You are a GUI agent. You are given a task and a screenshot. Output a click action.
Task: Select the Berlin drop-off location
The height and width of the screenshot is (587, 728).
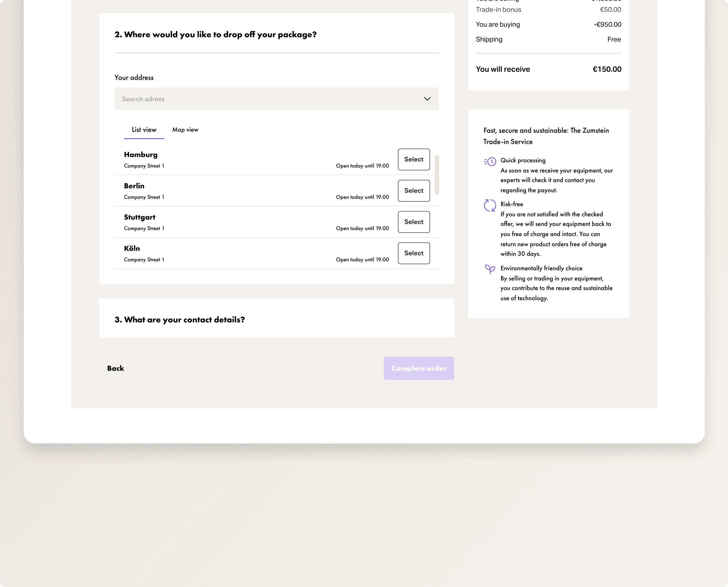click(x=414, y=191)
